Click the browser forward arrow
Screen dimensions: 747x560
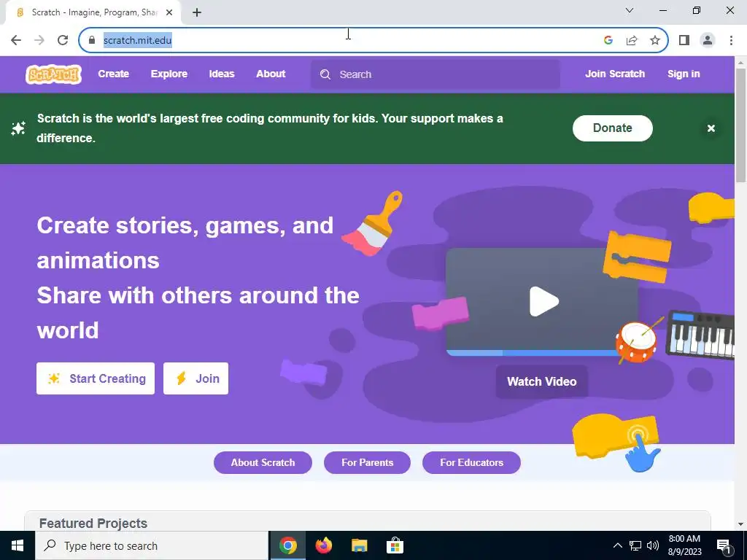click(x=39, y=40)
